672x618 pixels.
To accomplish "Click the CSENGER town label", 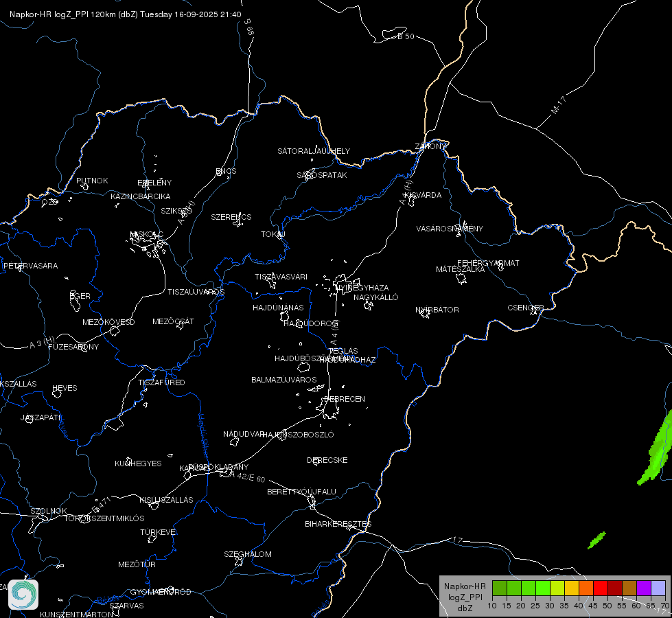I will tap(525, 308).
